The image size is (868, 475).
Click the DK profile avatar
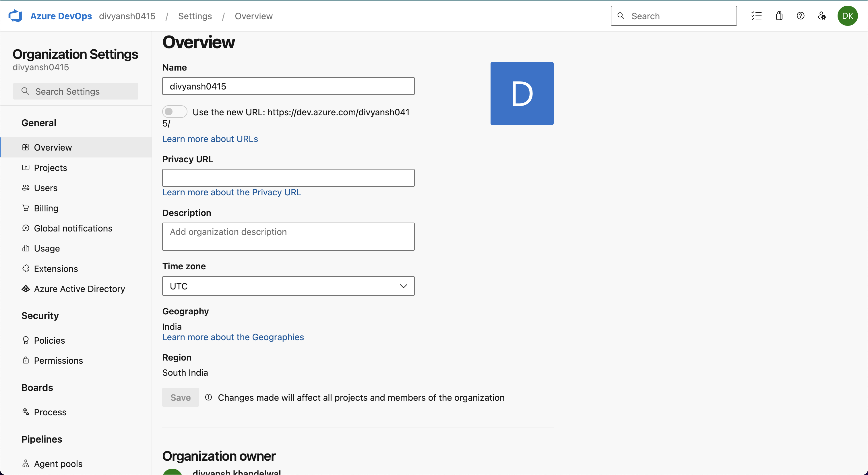[847, 16]
